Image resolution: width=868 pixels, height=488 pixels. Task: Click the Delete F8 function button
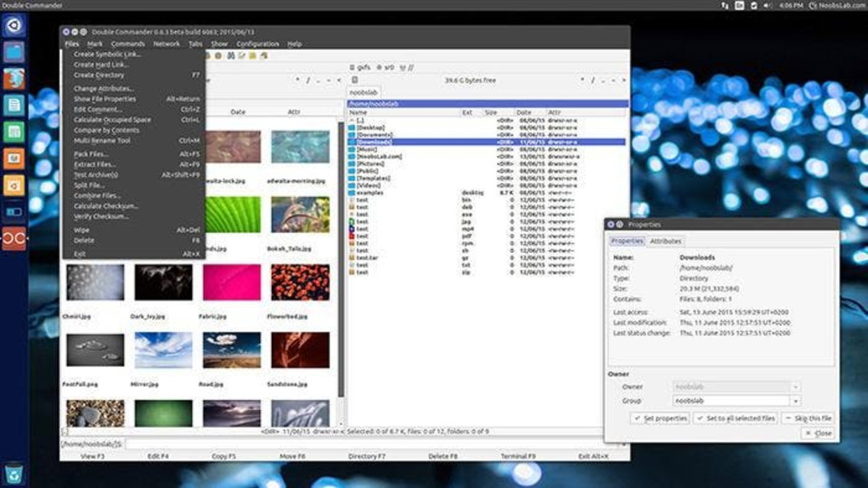(443, 456)
